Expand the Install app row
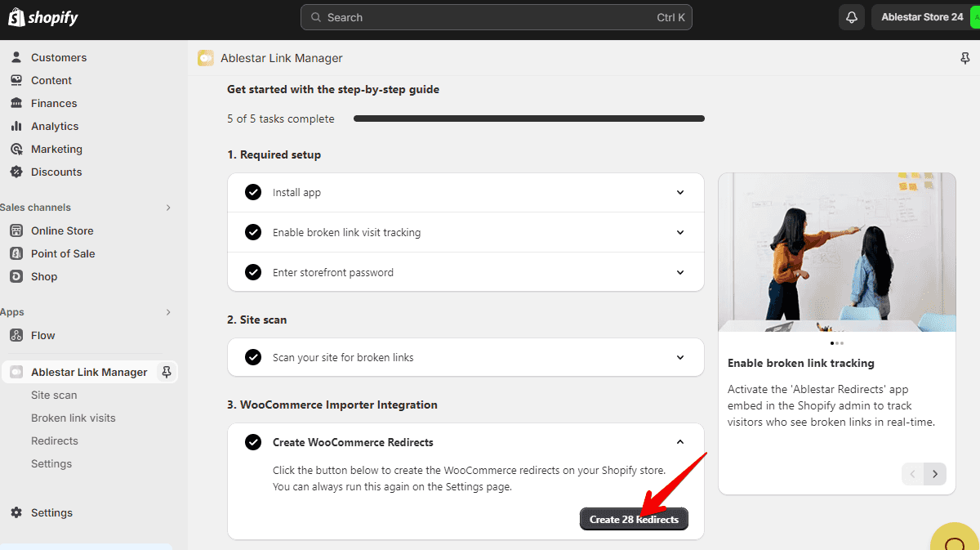980x550 pixels. coord(680,193)
